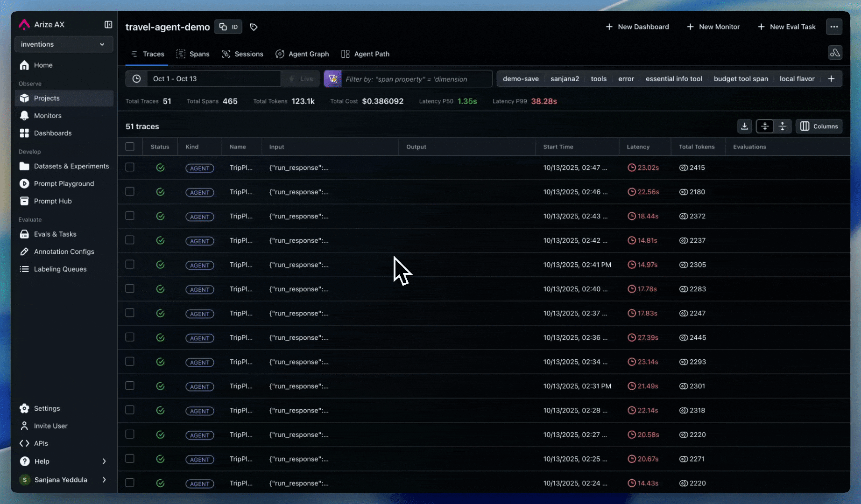Image resolution: width=861 pixels, height=504 pixels.
Task: Open the Agent Graph tab
Action: click(302, 54)
